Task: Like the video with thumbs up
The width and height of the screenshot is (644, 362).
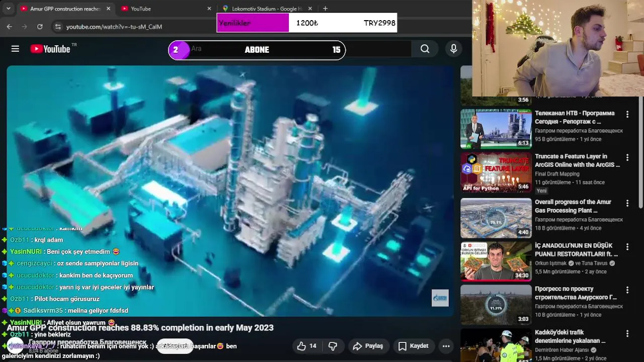Action: pyautogui.click(x=307, y=346)
